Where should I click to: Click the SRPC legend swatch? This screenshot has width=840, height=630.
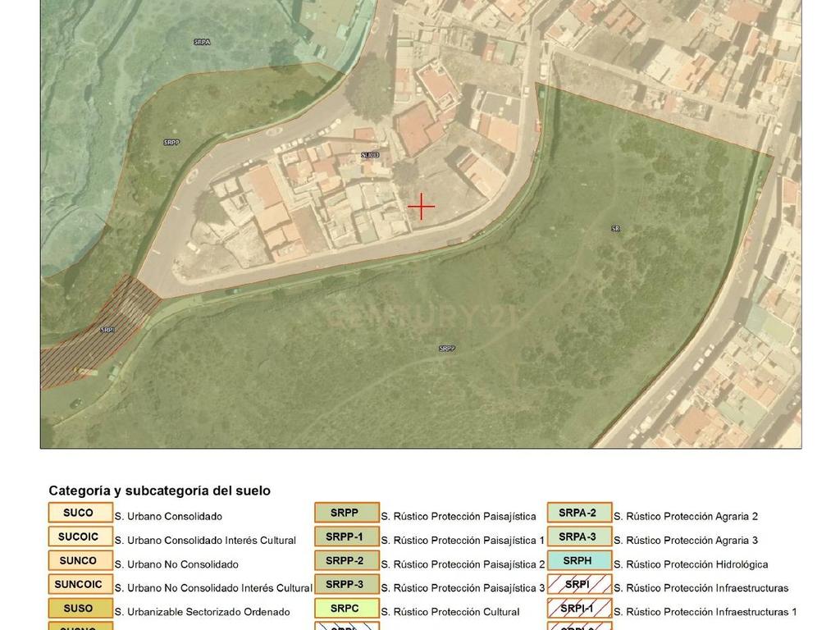[x=347, y=609]
